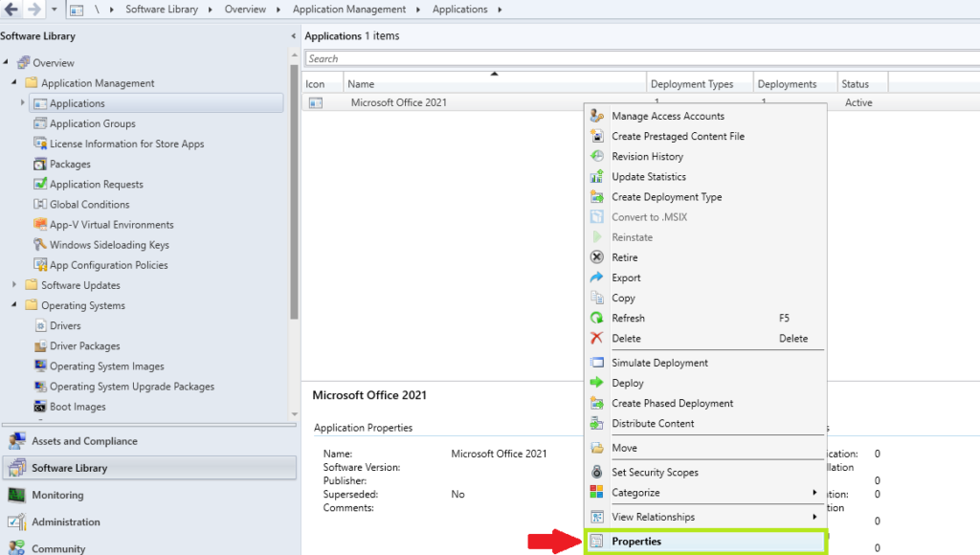Choose Simulate Deployment menu entry
980x555 pixels.
coord(705,363)
